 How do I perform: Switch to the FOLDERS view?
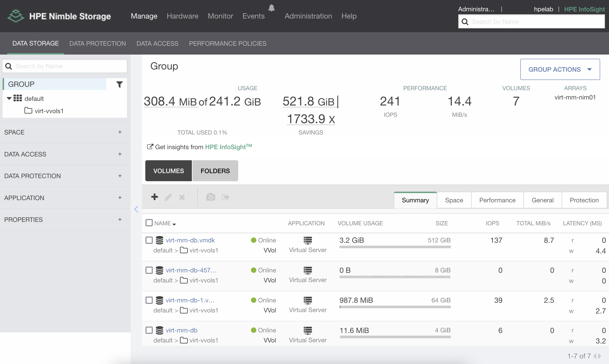tap(215, 171)
